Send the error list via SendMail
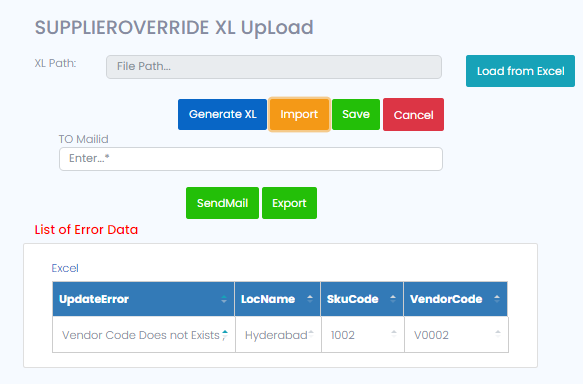The image size is (584, 384). [x=222, y=203]
